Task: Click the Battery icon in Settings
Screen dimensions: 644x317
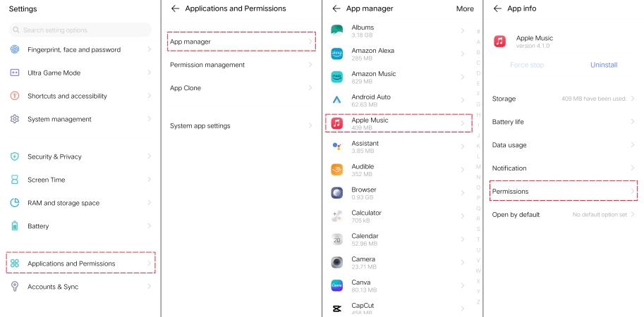Action: pos(15,226)
